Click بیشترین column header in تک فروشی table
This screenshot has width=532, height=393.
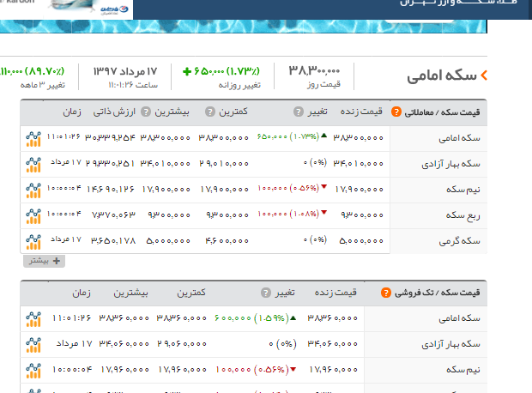click(x=130, y=293)
